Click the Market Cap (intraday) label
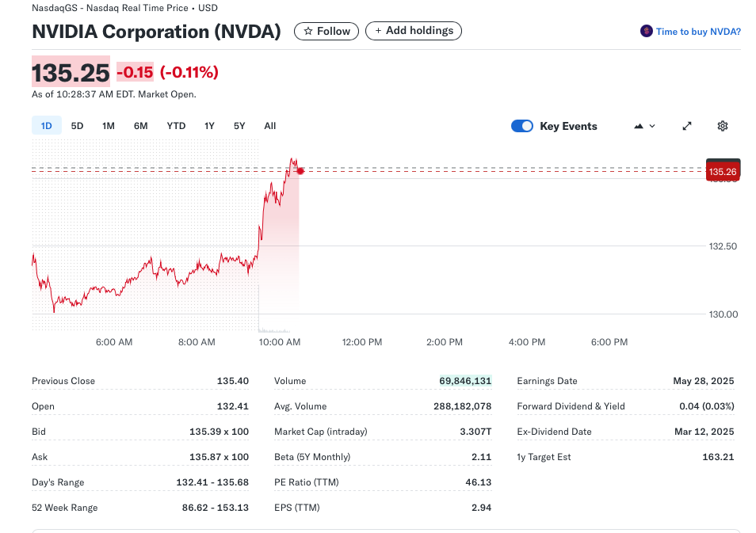Image resolution: width=756 pixels, height=533 pixels. [x=321, y=432]
